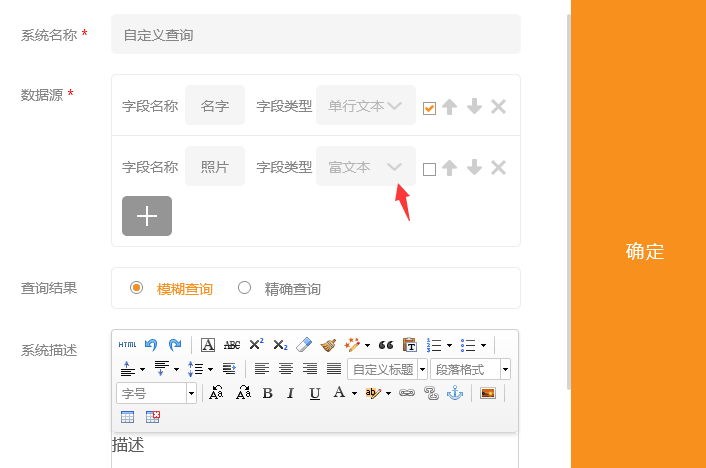706x468 pixels.
Task: Insert an image into description
Action: tap(488, 394)
